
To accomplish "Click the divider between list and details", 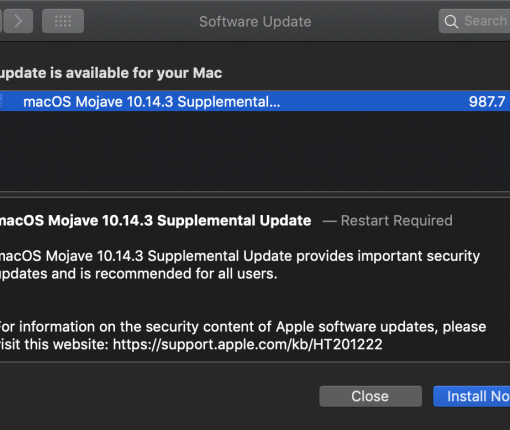I will [255, 195].
